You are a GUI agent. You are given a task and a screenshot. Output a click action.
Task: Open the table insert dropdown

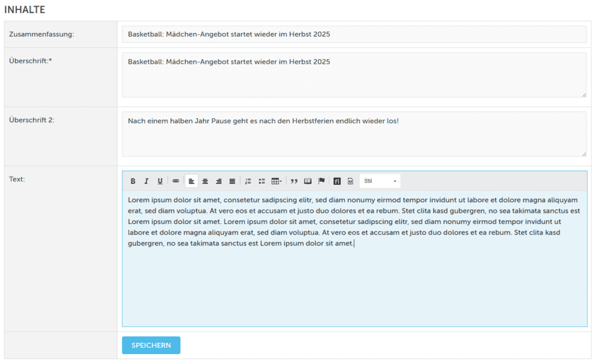(x=277, y=181)
